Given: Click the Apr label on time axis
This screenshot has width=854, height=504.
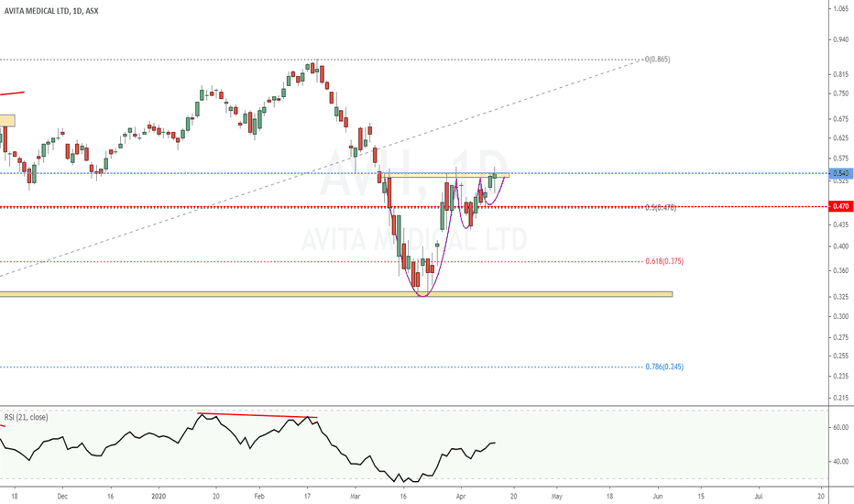Looking at the screenshot, I should point(461,497).
